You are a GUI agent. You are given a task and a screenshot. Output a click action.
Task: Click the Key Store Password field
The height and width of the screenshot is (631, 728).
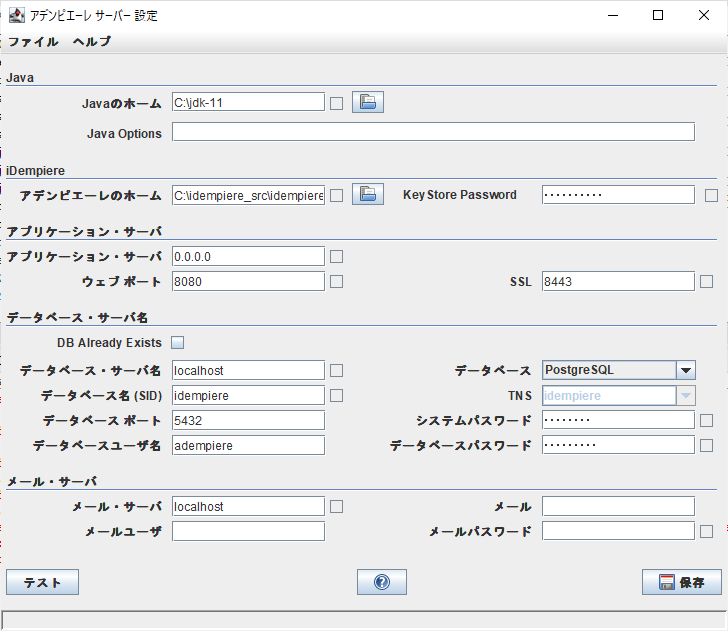coord(618,195)
